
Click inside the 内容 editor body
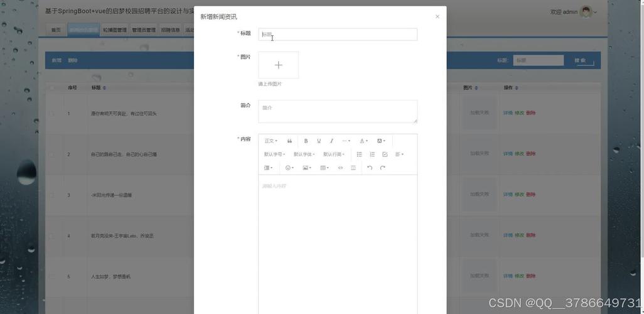338,244
